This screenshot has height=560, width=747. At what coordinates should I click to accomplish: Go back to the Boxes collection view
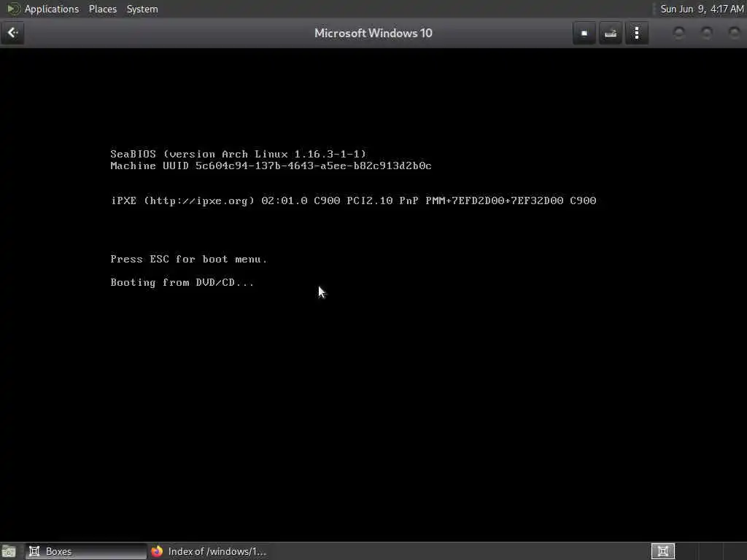click(x=13, y=33)
